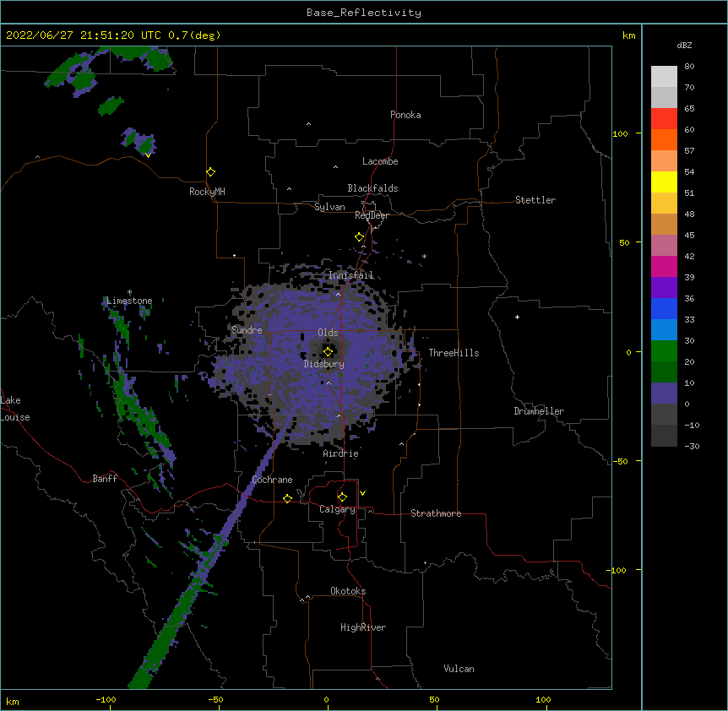728x711 pixels.
Task: Click the Airdrie label
Action: coord(341,453)
